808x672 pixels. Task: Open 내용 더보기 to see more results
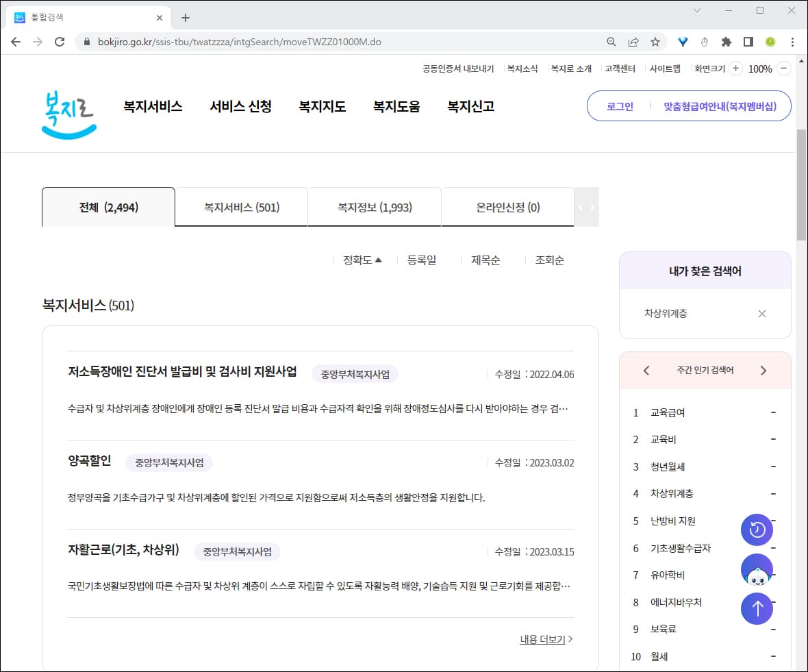tap(542, 638)
